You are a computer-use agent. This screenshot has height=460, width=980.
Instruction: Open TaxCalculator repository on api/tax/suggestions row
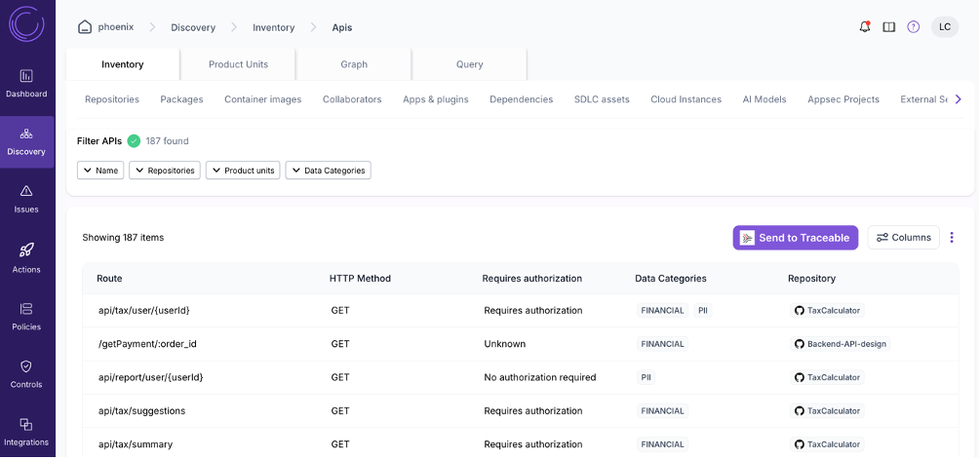click(x=827, y=410)
